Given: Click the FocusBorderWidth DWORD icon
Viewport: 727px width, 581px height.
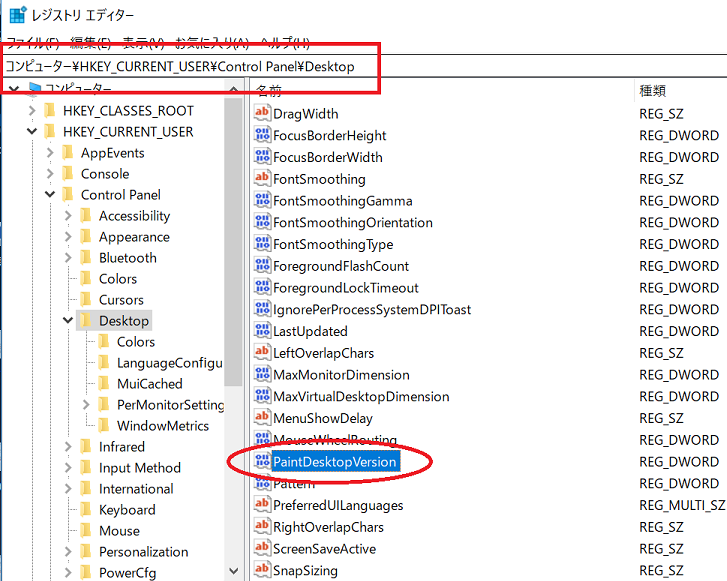Looking at the screenshot, I should pos(262,156).
